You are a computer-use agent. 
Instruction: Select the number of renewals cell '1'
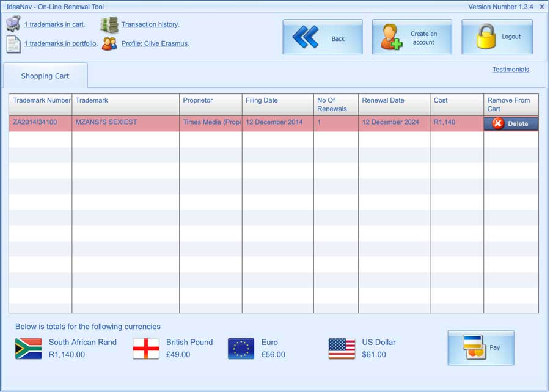click(336, 123)
